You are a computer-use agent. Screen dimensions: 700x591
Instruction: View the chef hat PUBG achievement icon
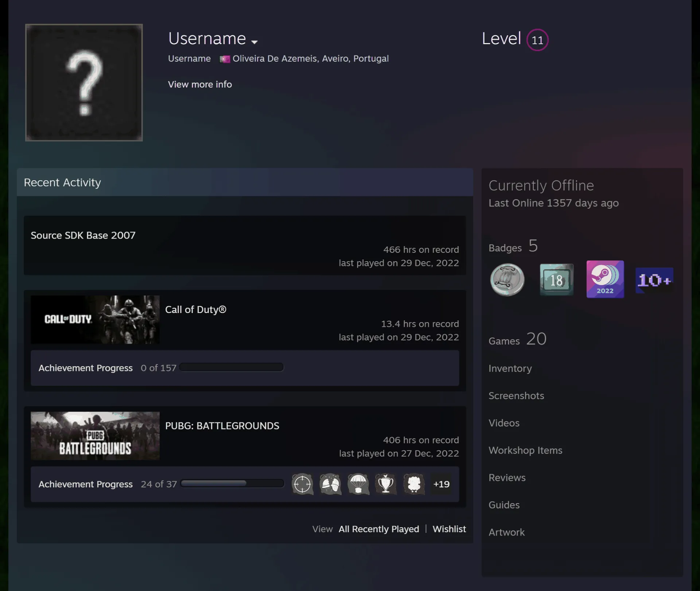pos(414,484)
